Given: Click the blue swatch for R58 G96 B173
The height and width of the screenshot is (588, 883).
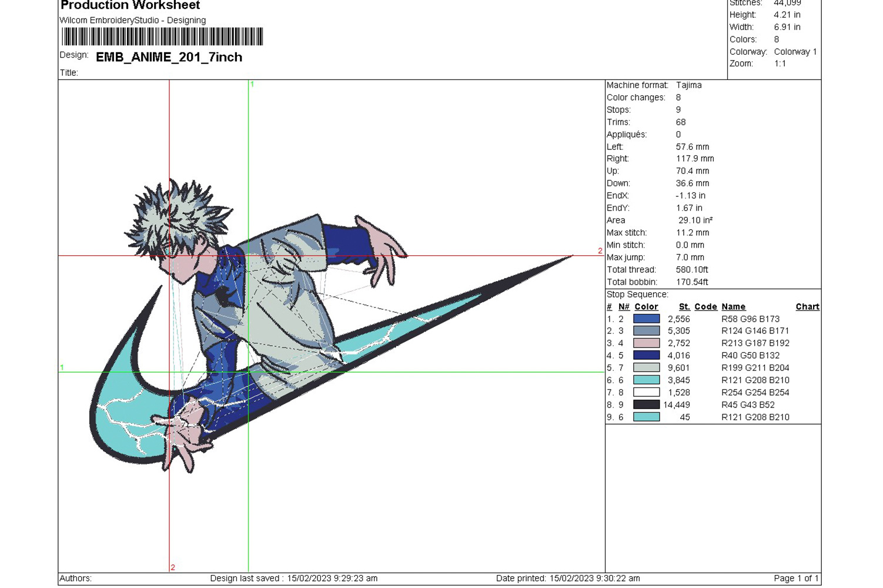Looking at the screenshot, I should click(x=646, y=319).
